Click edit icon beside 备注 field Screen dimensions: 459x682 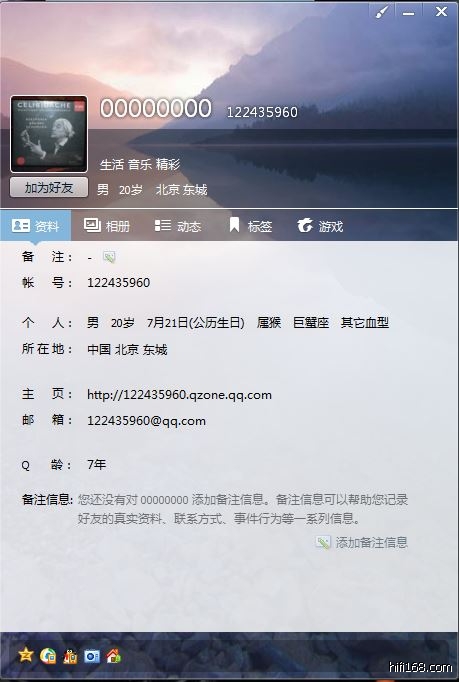[x=109, y=257]
